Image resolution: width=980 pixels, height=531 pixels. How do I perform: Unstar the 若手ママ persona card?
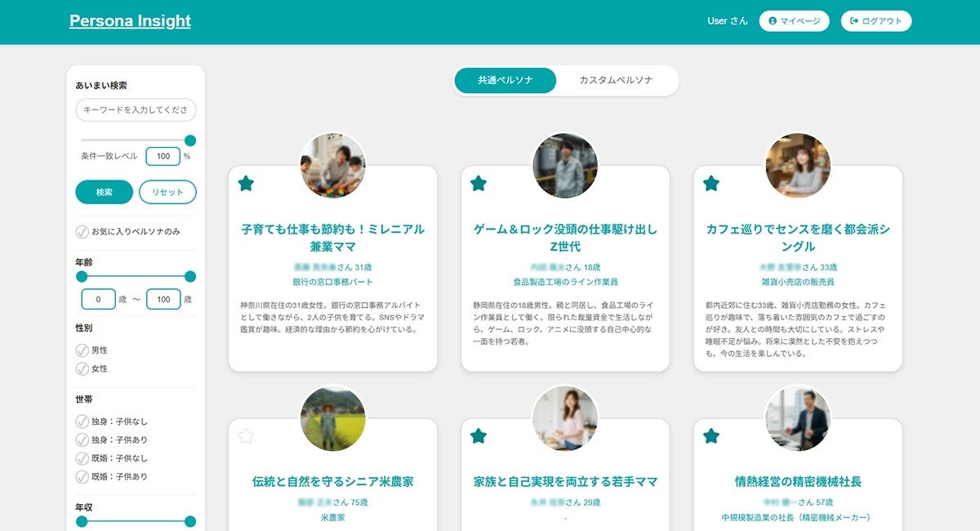pyautogui.click(x=478, y=435)
